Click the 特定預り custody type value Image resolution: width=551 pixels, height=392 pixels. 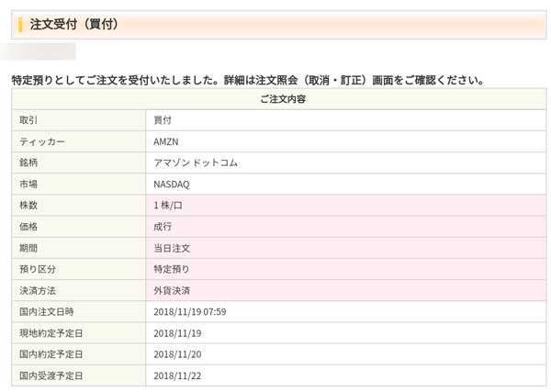click(172, 269)
